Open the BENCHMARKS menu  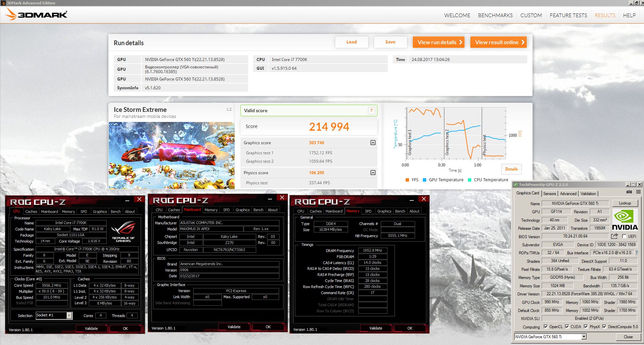495,15
